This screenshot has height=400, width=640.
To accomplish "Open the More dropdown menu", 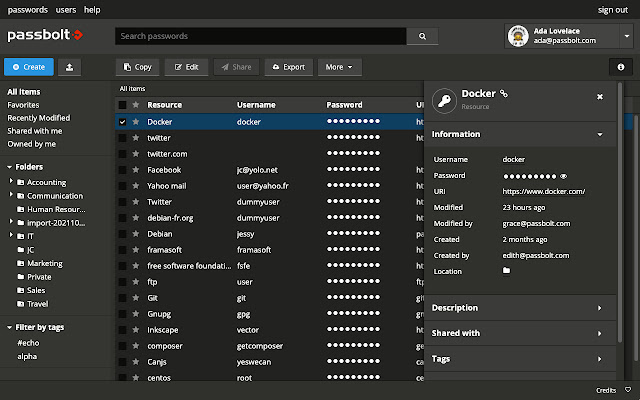I will tap(340, 67).
